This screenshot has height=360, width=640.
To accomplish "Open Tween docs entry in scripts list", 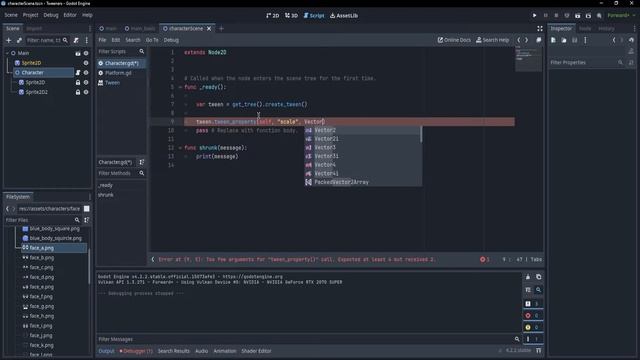I will click(112, 82).
